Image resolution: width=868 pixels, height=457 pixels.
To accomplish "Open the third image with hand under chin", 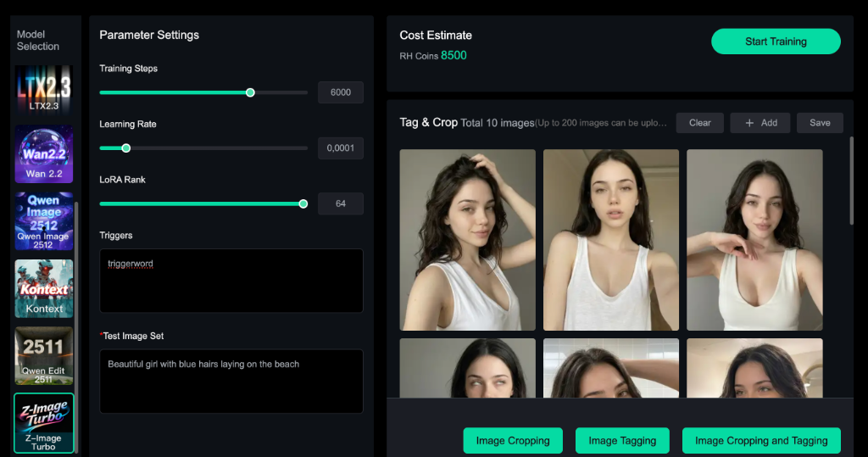I will coord(754,240).
